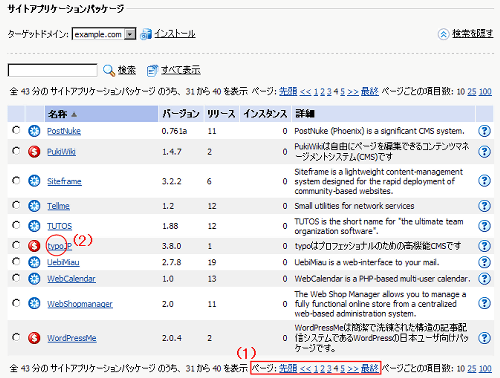Go to top pager's 最終 link

click(x=370, y=91)
